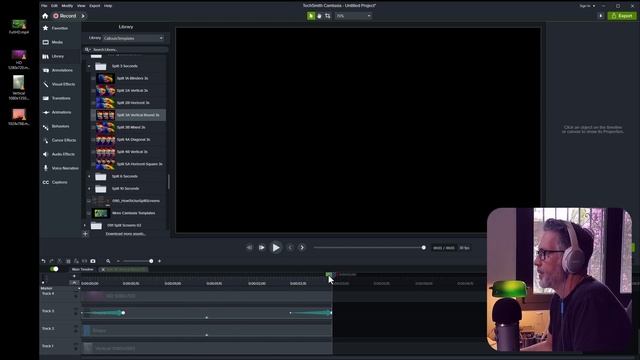640x360 pixels.
Task: Select the Crop tool
Action: pyautogui.click(x=327, y=16)
